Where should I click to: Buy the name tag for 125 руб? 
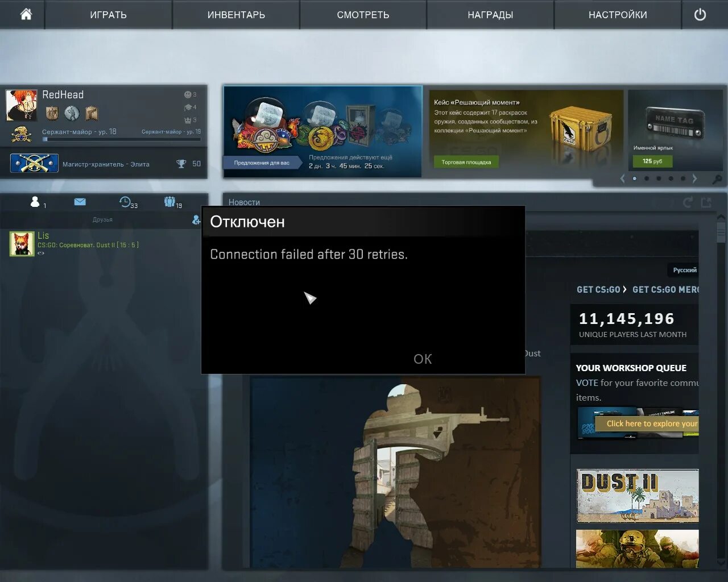[x=653, y=161]
